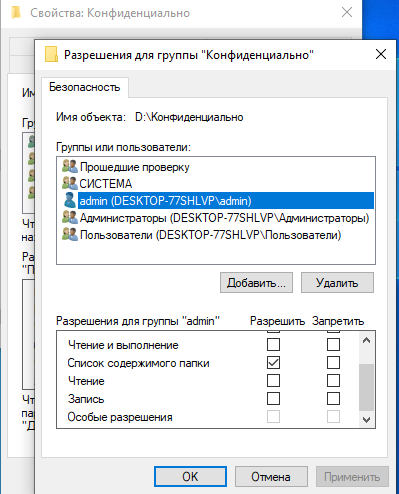Uncheck allow for Список содержимого папки

(273, 363)
